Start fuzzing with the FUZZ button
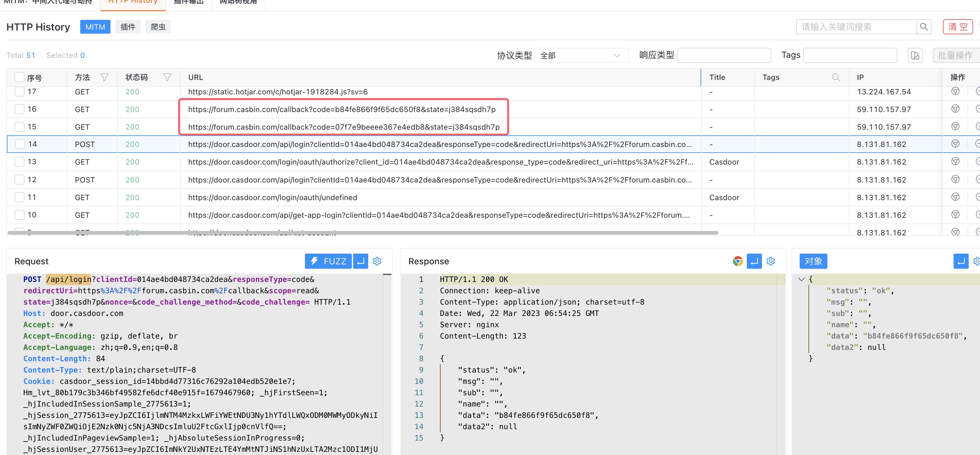Image resolution: width=980 pixels, height=455 pixels. pos(328,261)
